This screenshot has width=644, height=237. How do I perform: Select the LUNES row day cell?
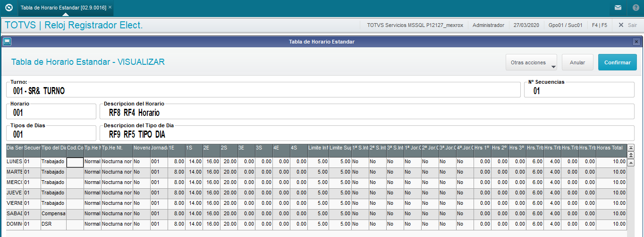(15, 161)
